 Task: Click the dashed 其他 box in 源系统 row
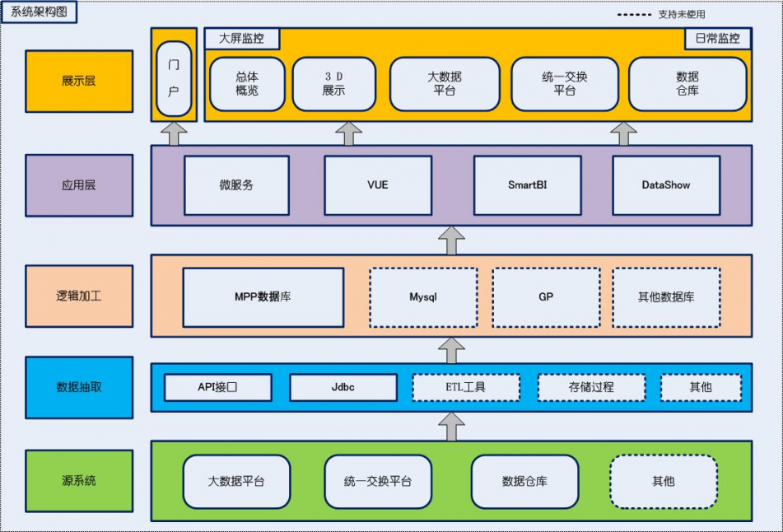click(664, 482)
